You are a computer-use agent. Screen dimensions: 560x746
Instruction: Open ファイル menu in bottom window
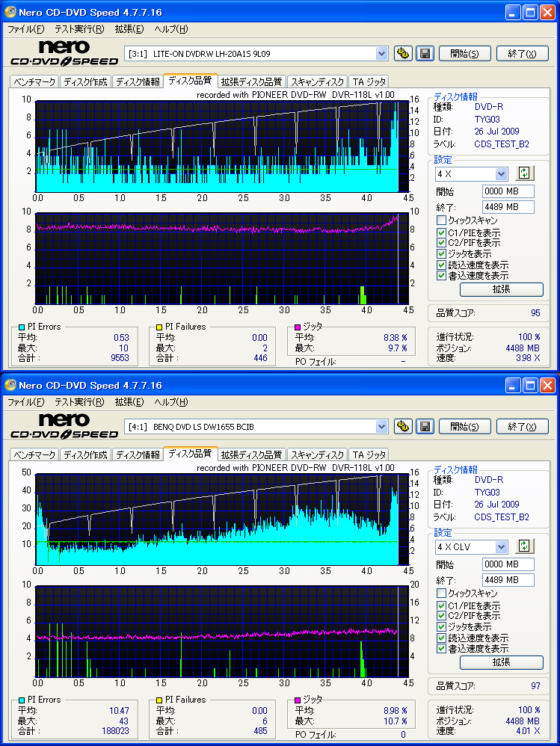26,402
